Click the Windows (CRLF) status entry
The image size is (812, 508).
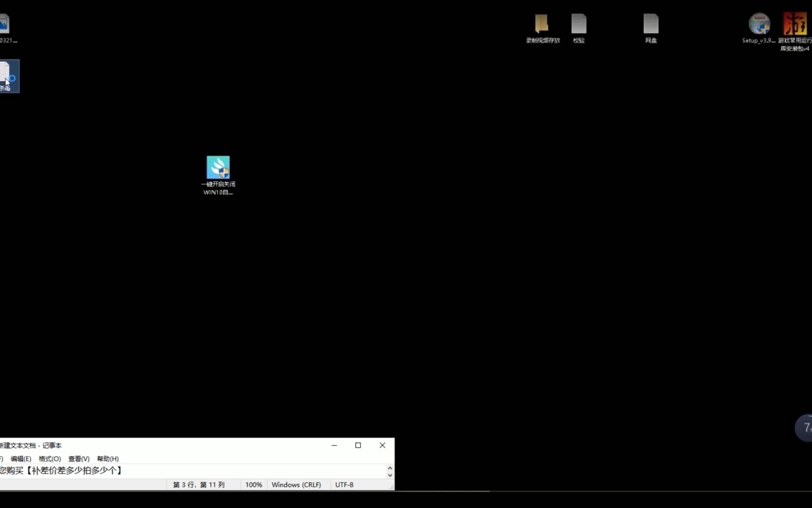tap(296, 485)
